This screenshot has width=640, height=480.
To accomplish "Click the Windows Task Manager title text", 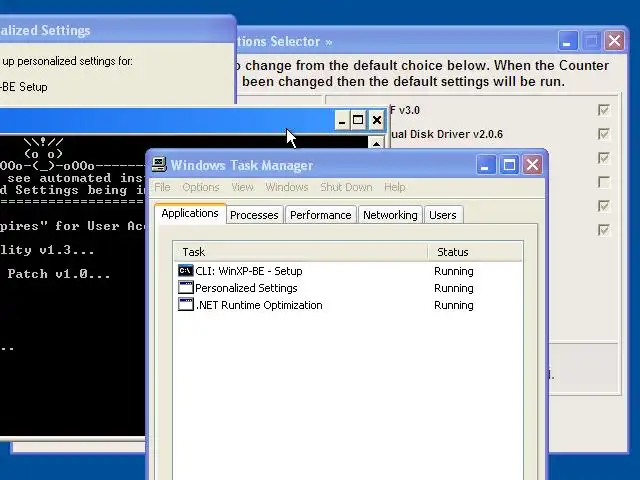I will pyautogui.click(x=242, y=165).
